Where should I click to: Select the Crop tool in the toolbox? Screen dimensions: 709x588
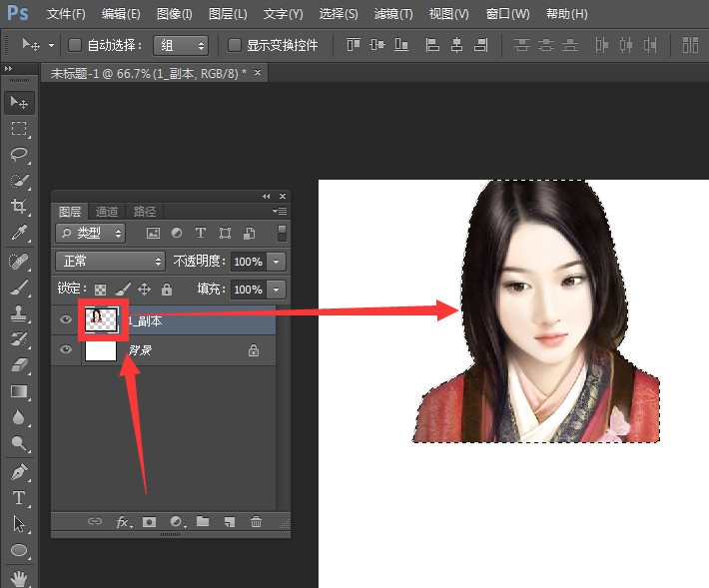coord(18,207)
